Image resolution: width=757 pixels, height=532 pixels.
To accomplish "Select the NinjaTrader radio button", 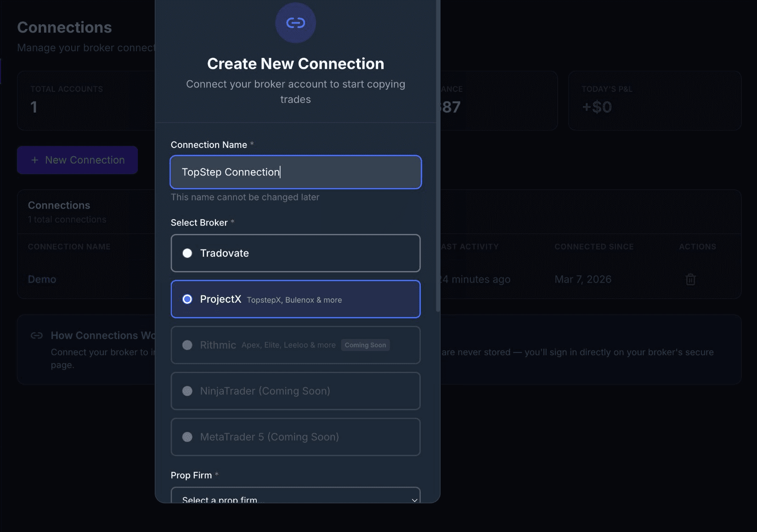I will pyautogui.click(x=187, y=391).
